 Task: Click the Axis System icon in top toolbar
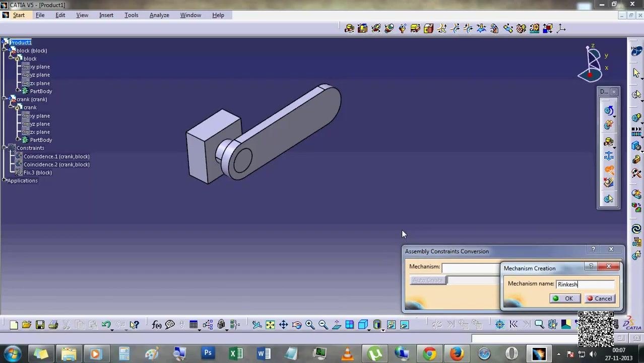(561, 28)
